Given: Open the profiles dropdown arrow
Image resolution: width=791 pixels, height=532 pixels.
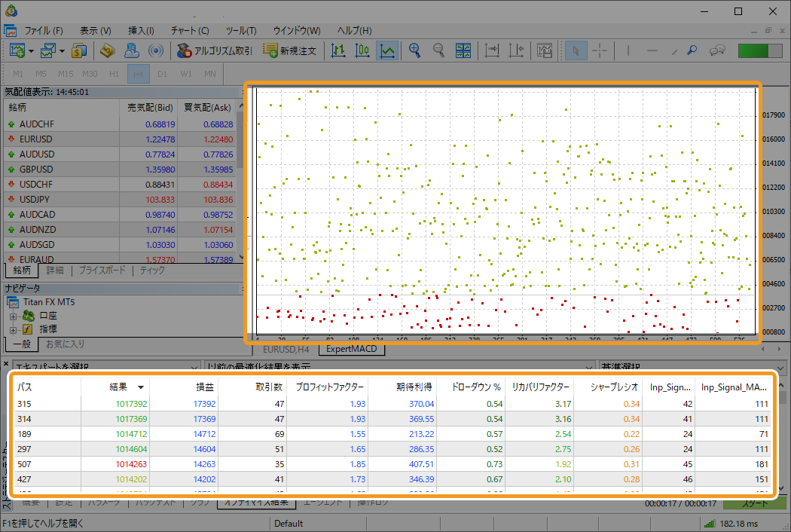Looking at the screenshot, I should [62, 51].
